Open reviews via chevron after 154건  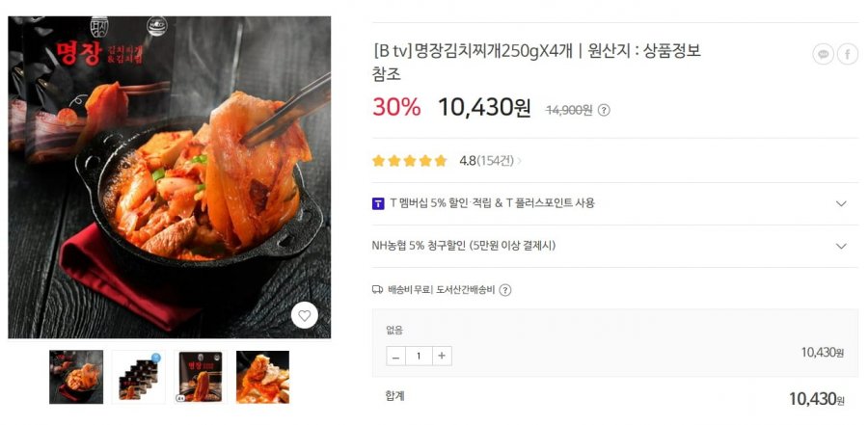pyautogui.click(x=519, y=161)
